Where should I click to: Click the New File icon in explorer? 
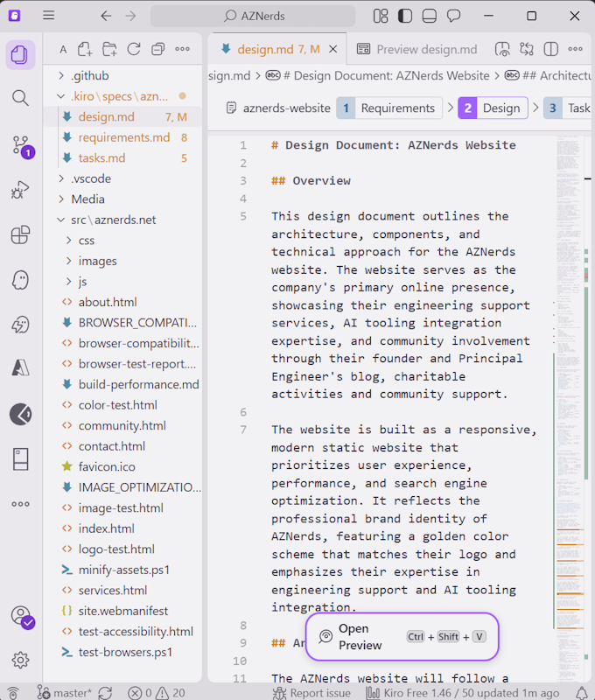click(85, 49)
